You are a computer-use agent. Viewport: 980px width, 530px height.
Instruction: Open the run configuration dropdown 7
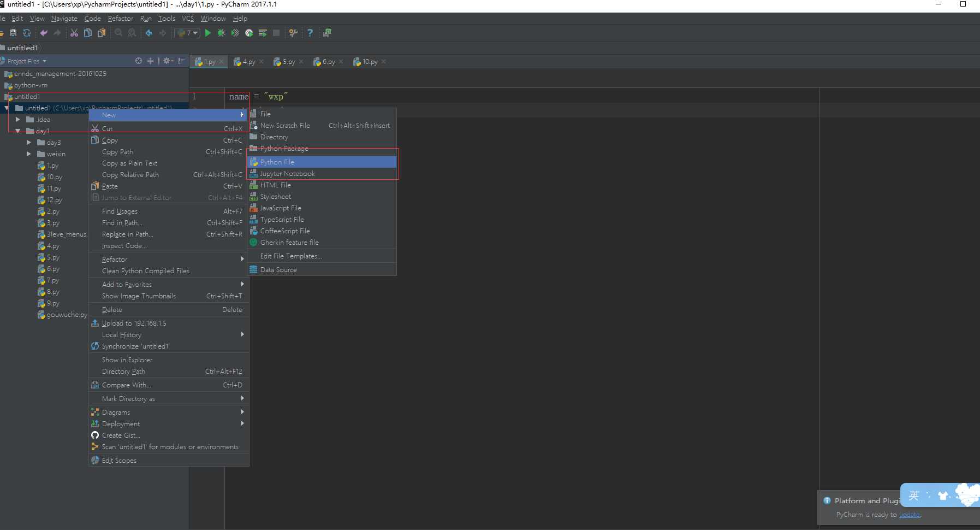click(187, 33)
